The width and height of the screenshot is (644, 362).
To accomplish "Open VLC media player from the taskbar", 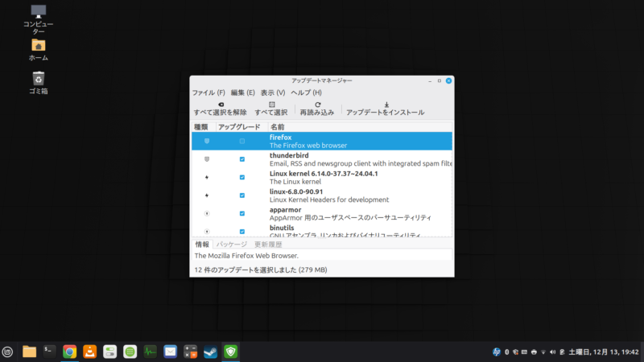I will click(91, 351).
